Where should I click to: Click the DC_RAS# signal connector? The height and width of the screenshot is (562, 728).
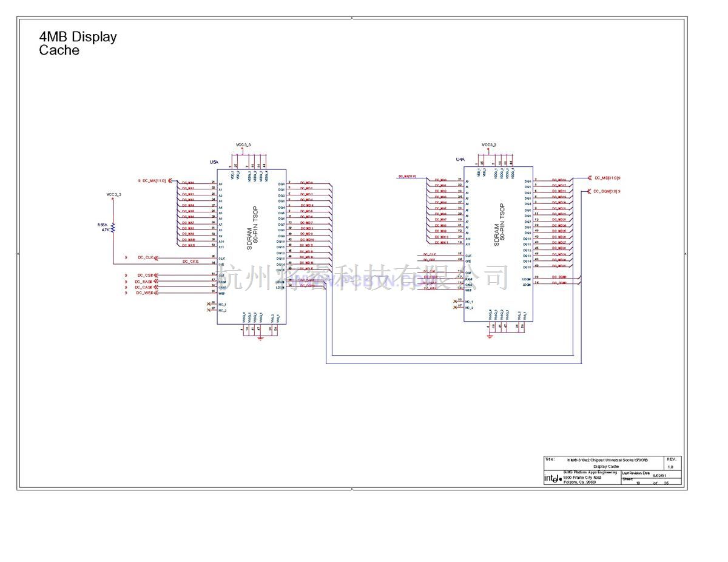click(155, 282)
